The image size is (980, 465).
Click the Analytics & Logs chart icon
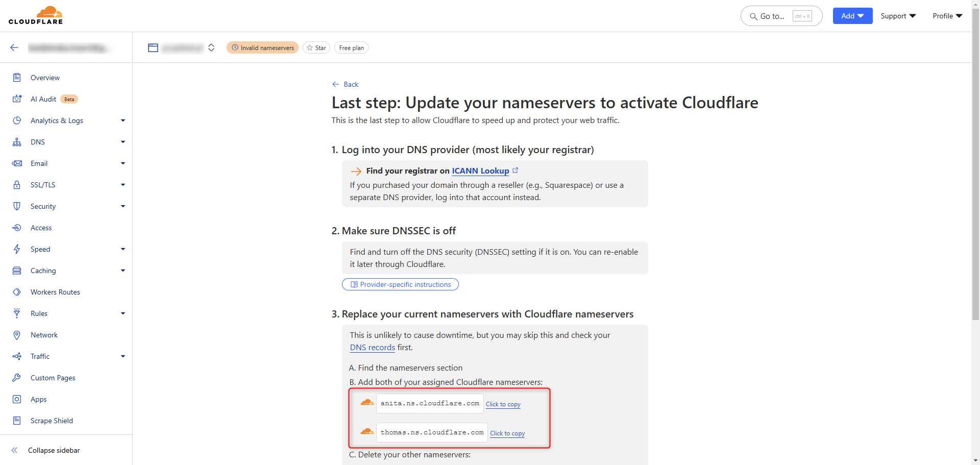(x=17, y=120)
